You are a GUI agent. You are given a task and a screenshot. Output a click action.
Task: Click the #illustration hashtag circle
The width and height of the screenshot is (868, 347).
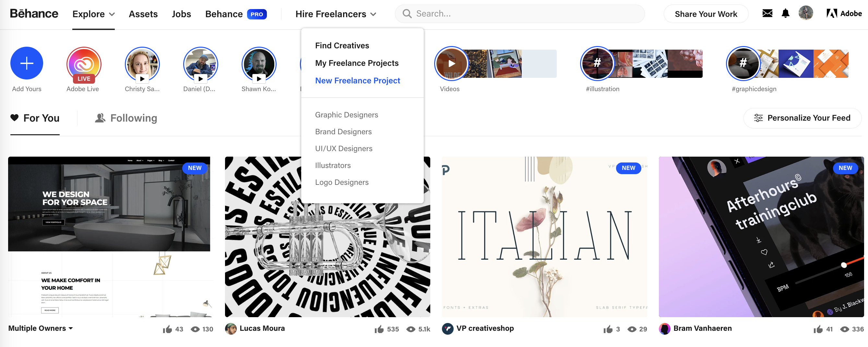click(597, 63)
